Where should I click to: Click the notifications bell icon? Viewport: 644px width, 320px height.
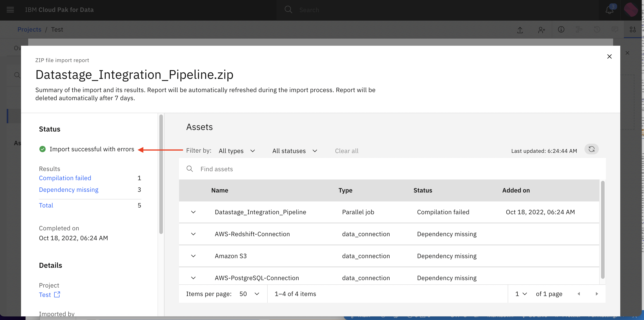pyautogui.click(x=610, y=10)
